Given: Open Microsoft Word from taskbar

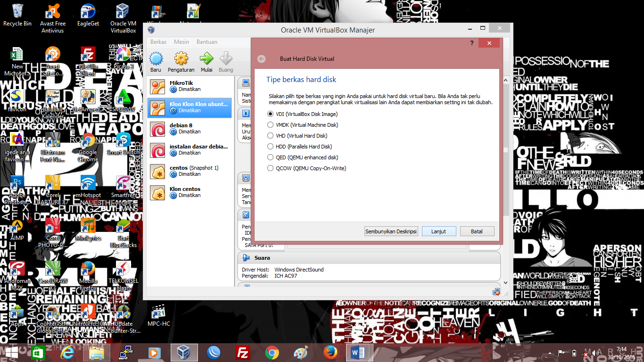Looking at the screenshot, I should (x=359, y=353).
